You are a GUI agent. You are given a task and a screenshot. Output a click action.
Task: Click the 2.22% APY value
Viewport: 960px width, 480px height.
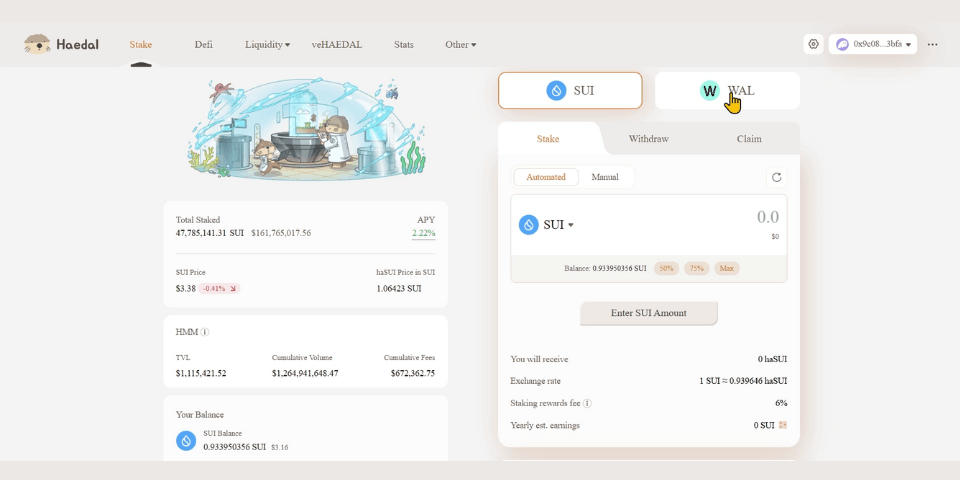[x=424, y=233]
